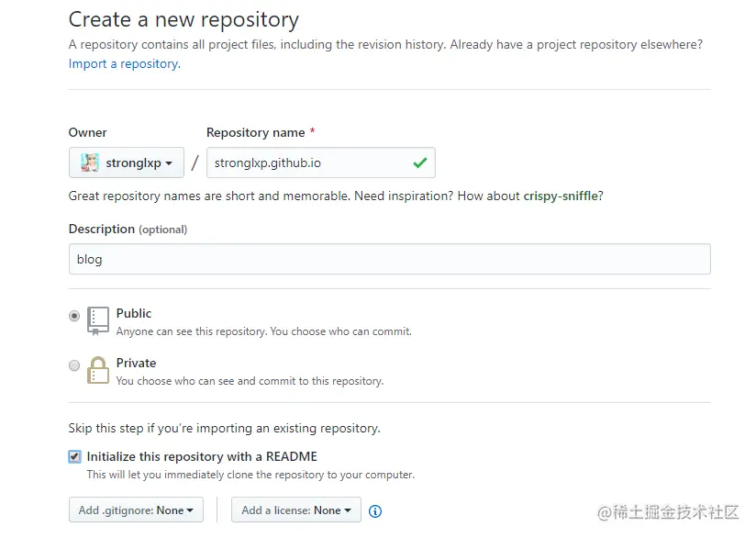756x538 pixels.
Task: Click 'Skip this step if you're importing' text
Action: point(224,429)
